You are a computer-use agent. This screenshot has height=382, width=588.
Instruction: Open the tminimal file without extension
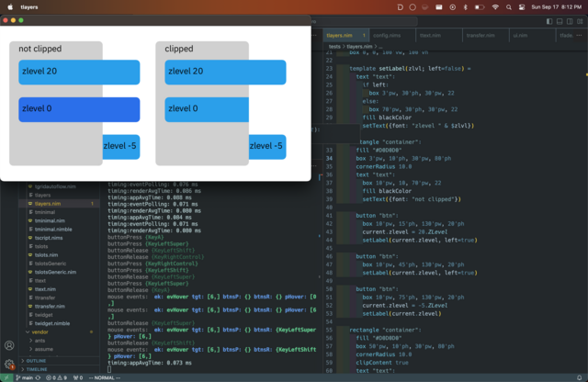45,212
